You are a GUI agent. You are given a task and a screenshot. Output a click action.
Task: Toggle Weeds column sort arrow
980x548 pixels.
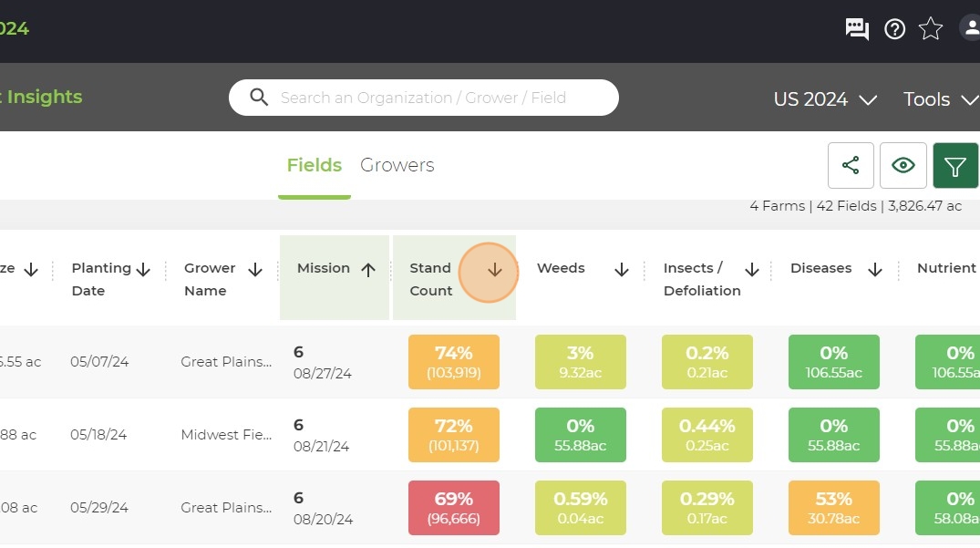click(x=621, y=269)
